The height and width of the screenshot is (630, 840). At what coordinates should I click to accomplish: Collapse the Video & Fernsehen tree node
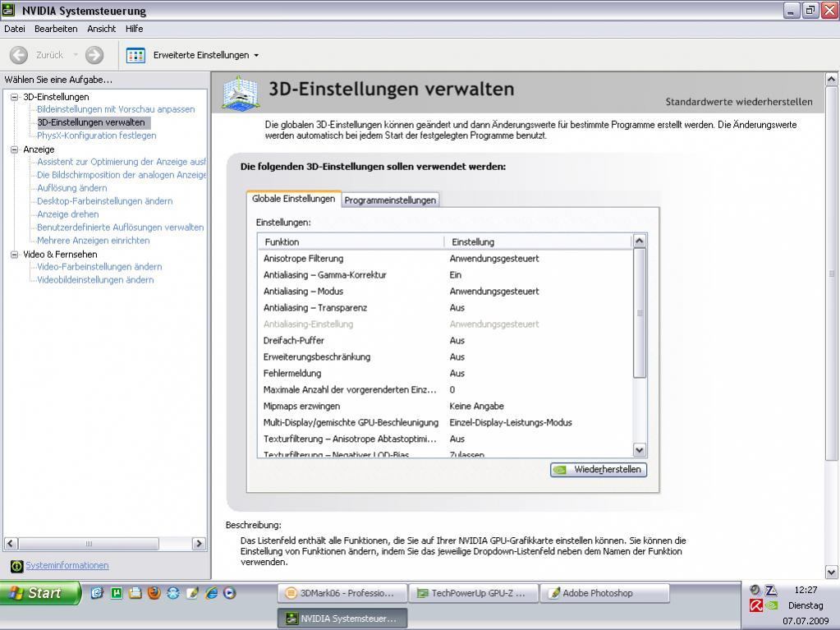(x=15, y=255)
